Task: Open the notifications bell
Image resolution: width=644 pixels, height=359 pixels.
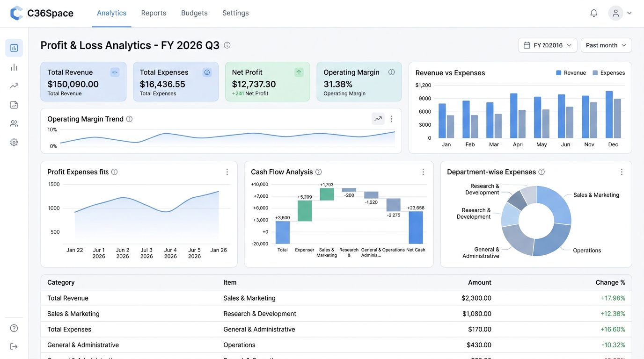Action: [593, 13]
